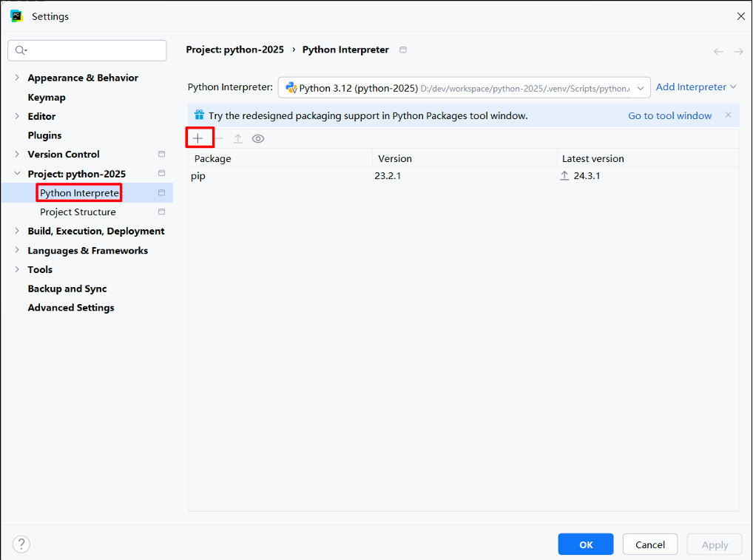The image size is (753, 560).
Task: Click the Go to tool window link
Action: (669, 115)
